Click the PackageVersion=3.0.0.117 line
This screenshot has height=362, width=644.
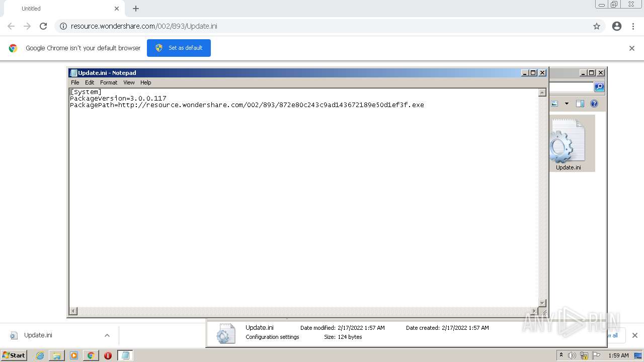118,99
